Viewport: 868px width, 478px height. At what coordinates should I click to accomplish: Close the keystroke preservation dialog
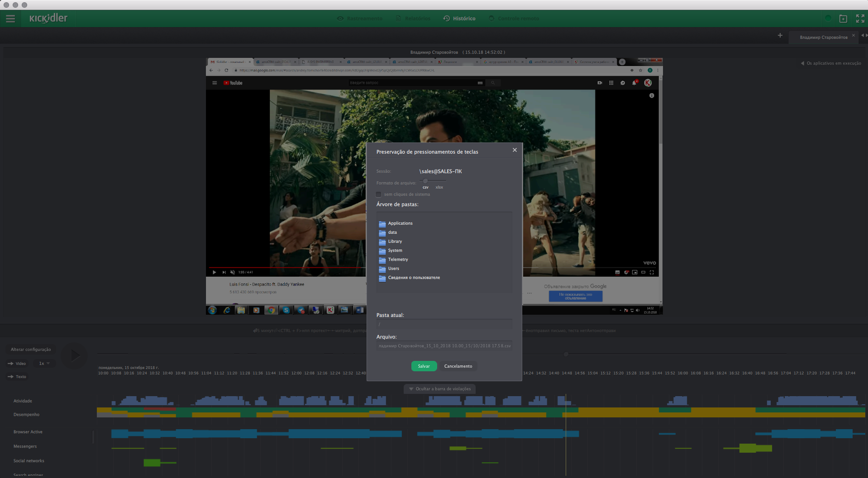coord(515,150)
